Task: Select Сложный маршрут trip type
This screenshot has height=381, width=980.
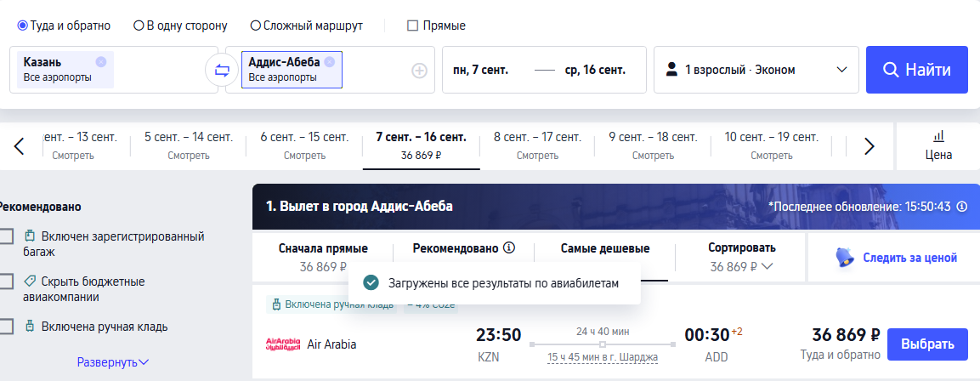Action: point(256,26)
